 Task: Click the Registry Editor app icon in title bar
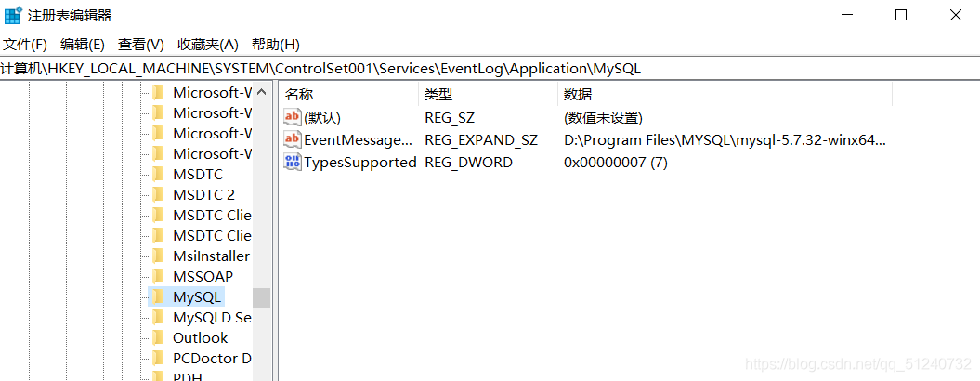13,15
